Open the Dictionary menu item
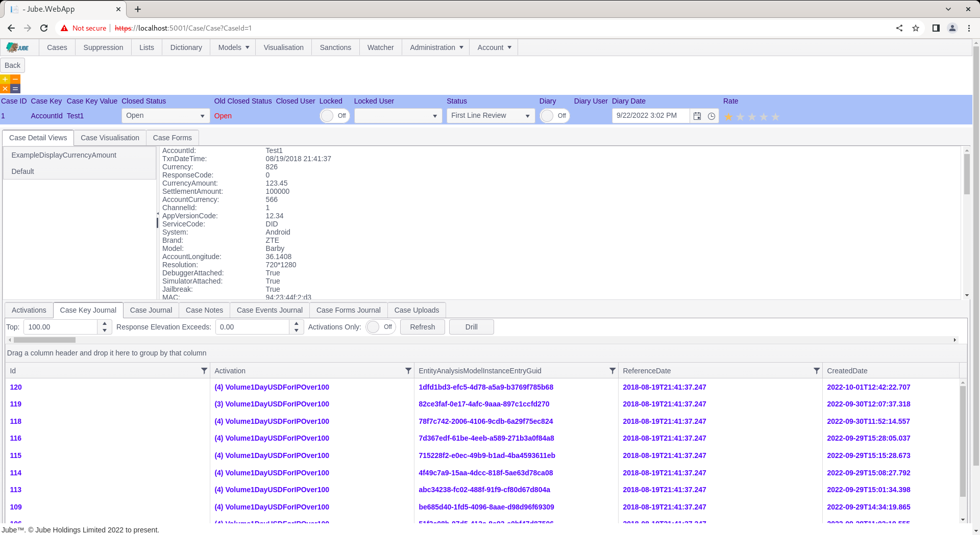Screen dimensions: 980x535 (186, 47)
